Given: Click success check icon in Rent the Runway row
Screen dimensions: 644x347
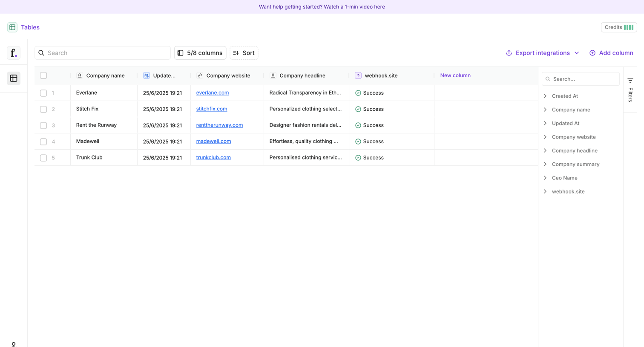Looking at the screenshot, I should point(358,125).
